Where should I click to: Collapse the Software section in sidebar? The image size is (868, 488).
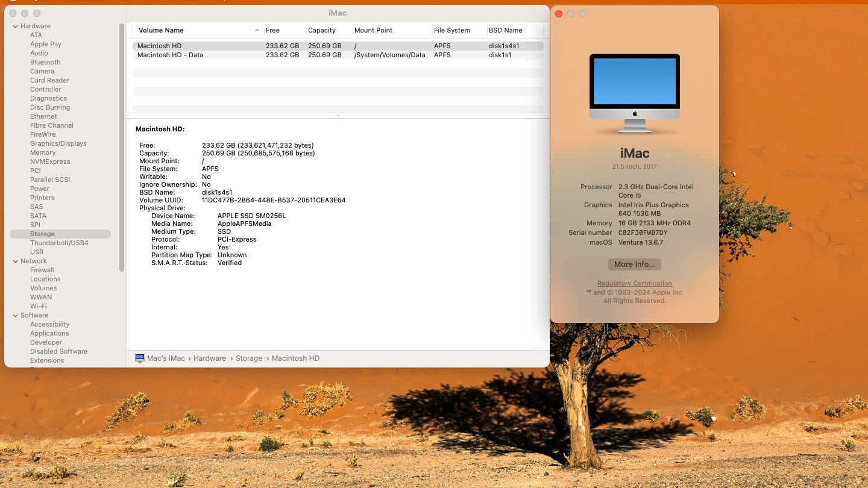coord(15,315)
